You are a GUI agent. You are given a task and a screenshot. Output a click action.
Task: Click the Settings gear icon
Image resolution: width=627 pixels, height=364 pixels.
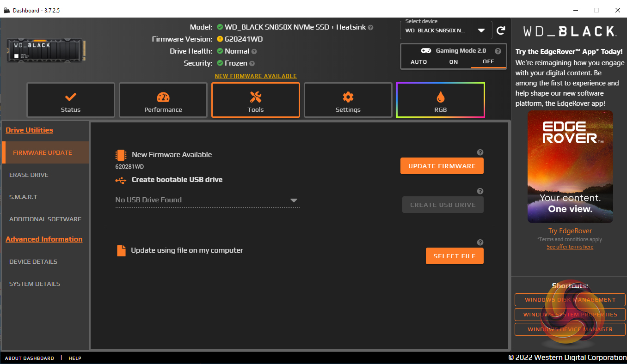(x=348, y=97)
